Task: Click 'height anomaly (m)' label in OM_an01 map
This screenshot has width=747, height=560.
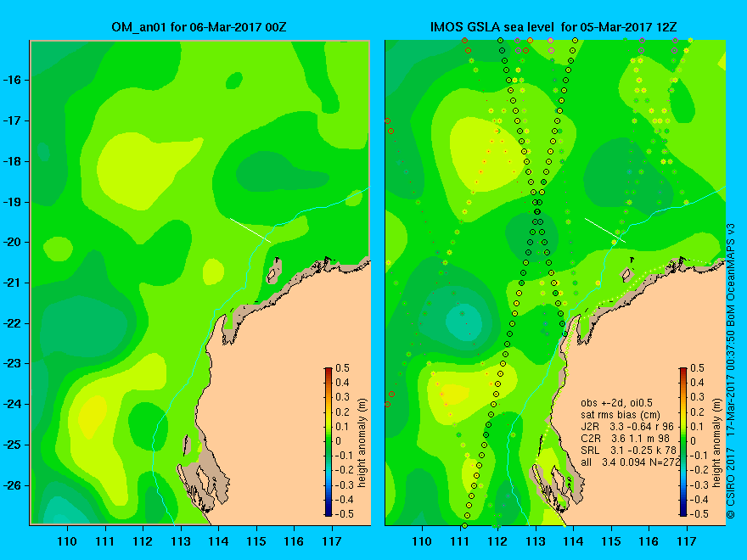Action: tap(362, 443)
